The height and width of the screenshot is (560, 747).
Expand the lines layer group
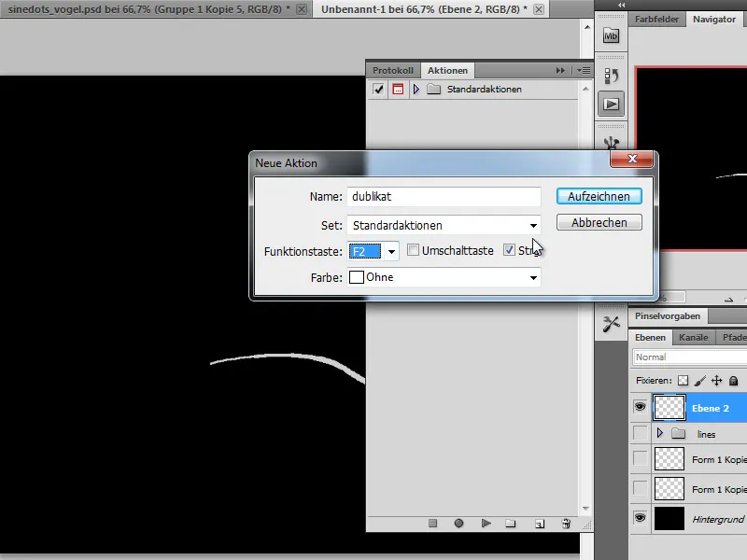pos(660,433)
